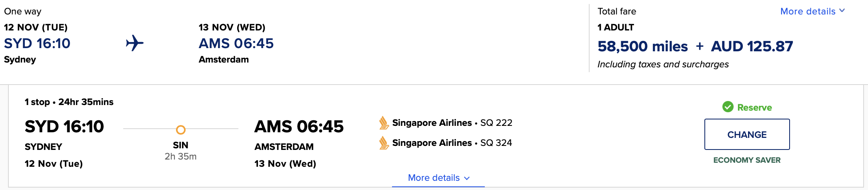
Task: Click the Including taxes and surcharges note
Action: (x=663, y=64)
